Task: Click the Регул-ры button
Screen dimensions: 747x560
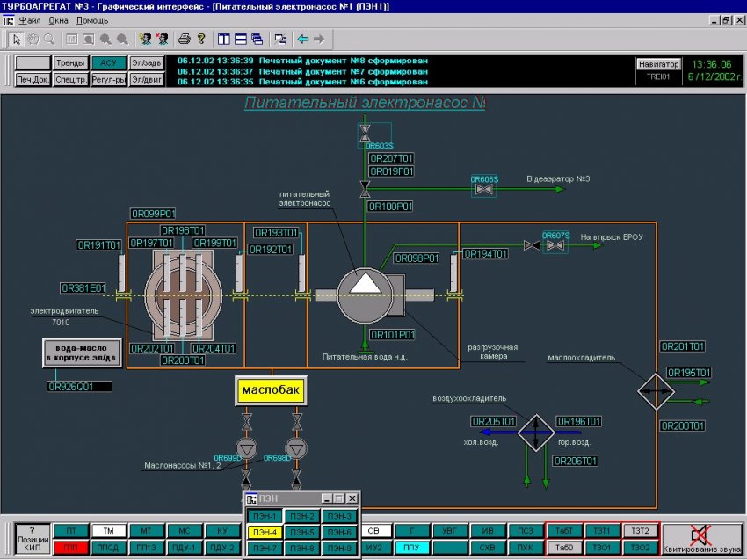Action: point(109,80)
